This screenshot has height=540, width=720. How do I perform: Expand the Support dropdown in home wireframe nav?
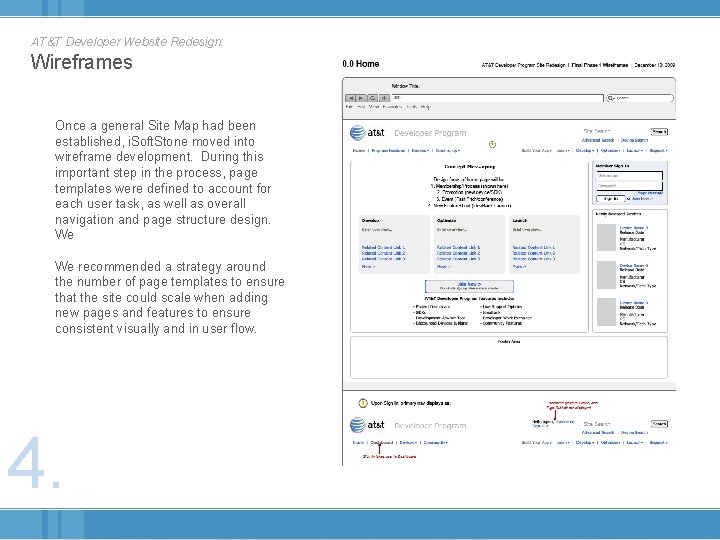click(658, 151)
